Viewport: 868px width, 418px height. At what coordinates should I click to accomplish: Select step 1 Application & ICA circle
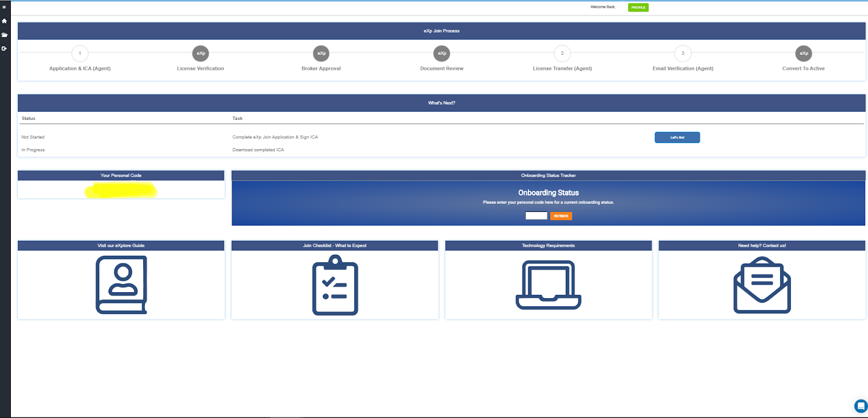(x=80, y=53)
